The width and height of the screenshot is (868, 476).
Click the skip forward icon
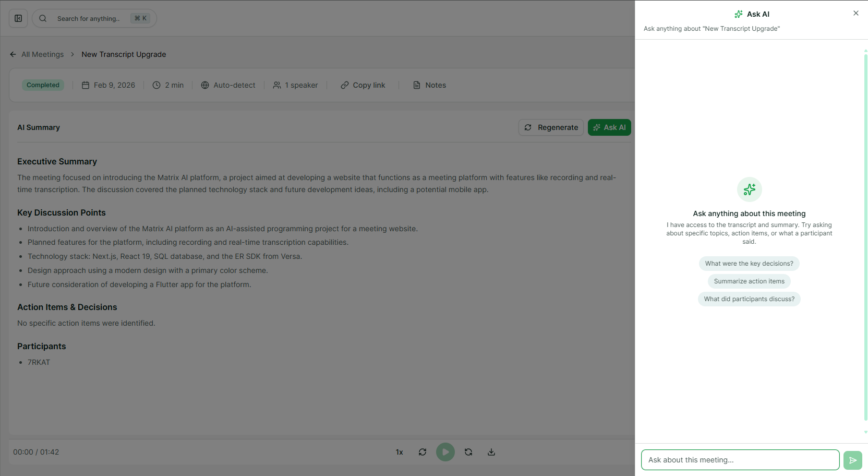tap(468, 452)
